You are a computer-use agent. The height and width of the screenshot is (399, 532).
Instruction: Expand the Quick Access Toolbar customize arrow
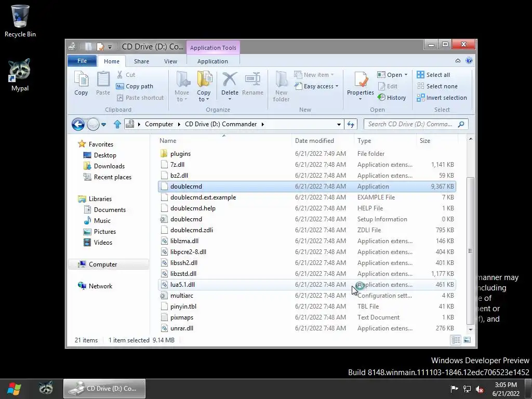pos(110,47)
